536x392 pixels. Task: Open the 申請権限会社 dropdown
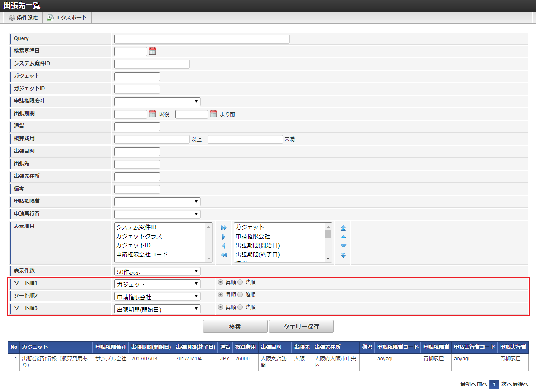coord(157,101)
